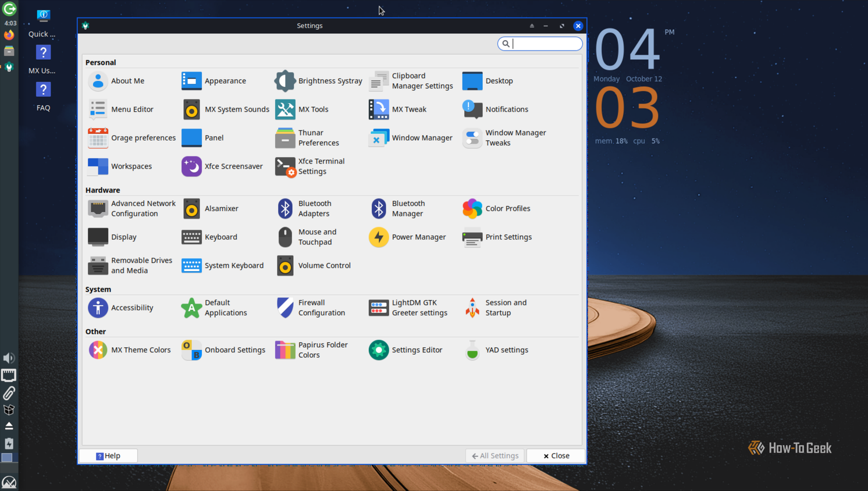Open MX System Sounds
The width and height of the screenshot is (868, 491).
pyautogui.click(x=225, y=109)
